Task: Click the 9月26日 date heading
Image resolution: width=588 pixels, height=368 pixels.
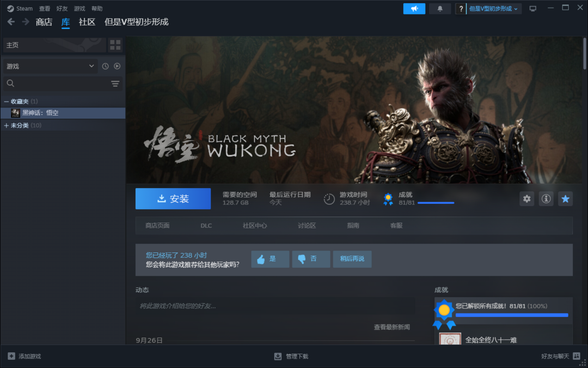Action: [149, 341]
